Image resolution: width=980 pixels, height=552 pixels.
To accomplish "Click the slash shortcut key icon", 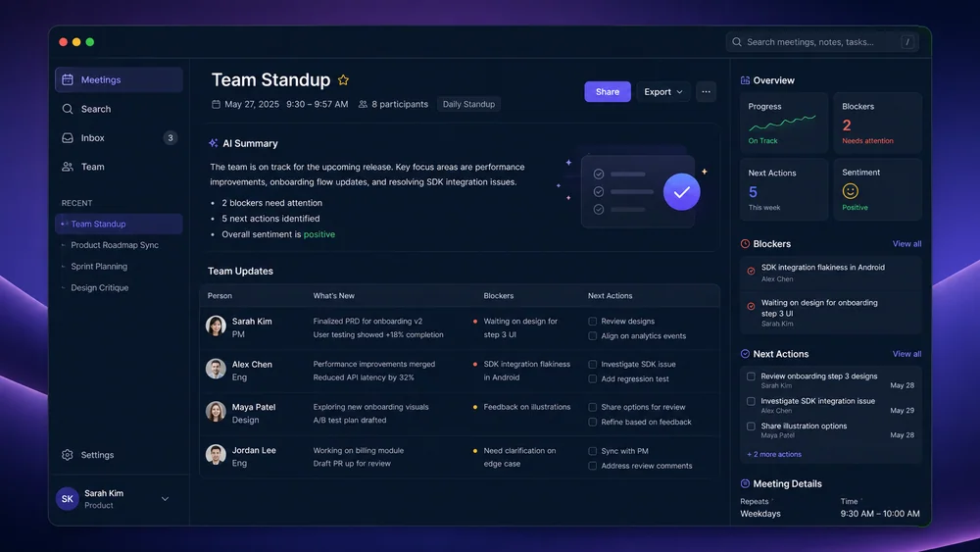I will click(x=907, y=42).
